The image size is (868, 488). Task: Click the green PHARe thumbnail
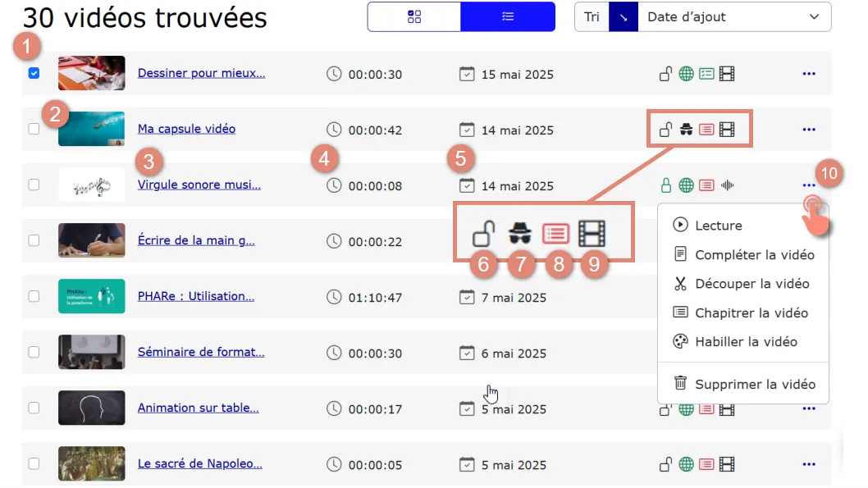coord(91,296)
